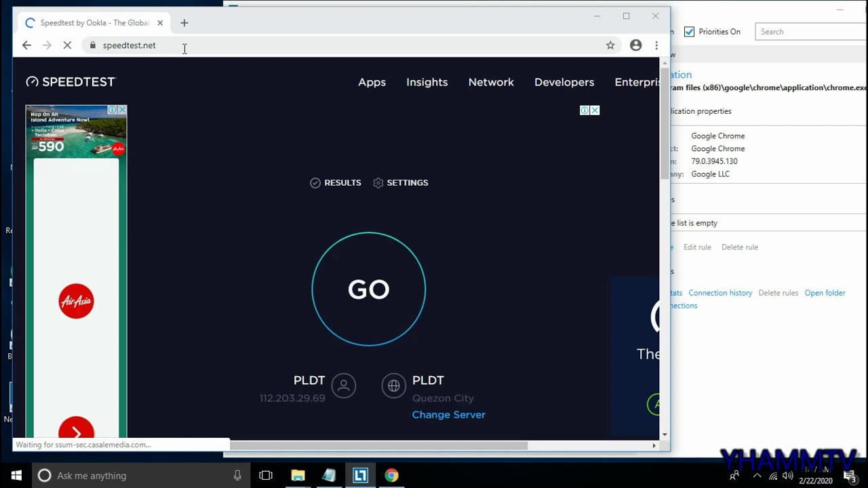Screen dimensions: 868x488
Task: Click the Chrome back arrow
Action: coord(26,45)
